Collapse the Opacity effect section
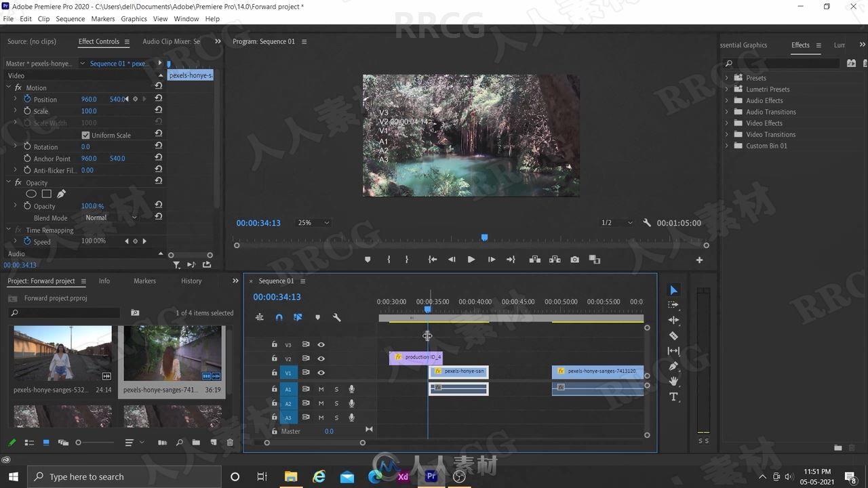 pyautogui.click(x=9, y=182)
